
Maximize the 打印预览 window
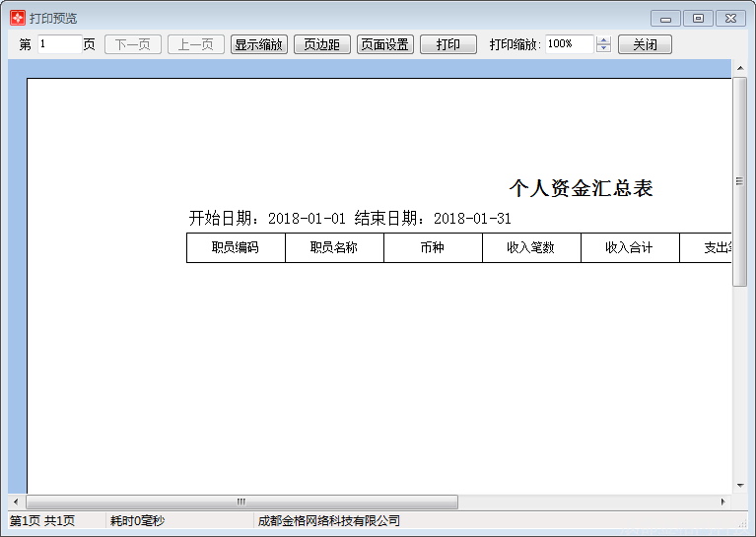698,18
